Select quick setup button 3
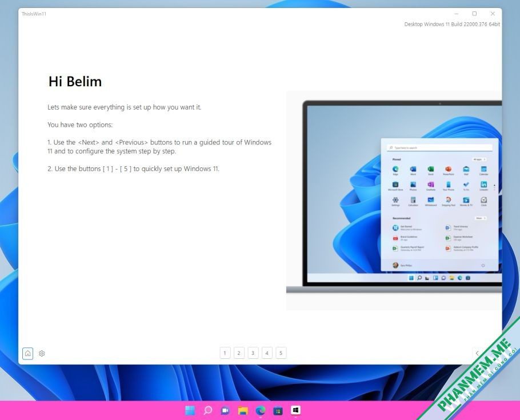Viewport: 520px width, 420px height. (x=253, y=353)
